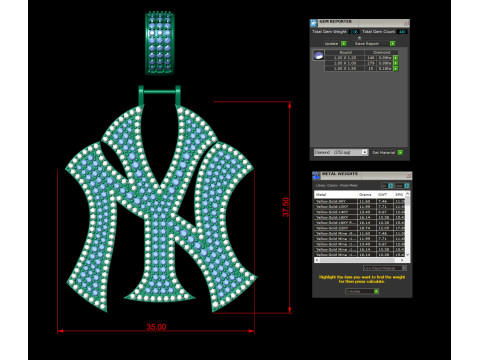The width and height of the screenshot is (480, 360).
Task: Click the Total Gem Count value field
Action: 402,32
